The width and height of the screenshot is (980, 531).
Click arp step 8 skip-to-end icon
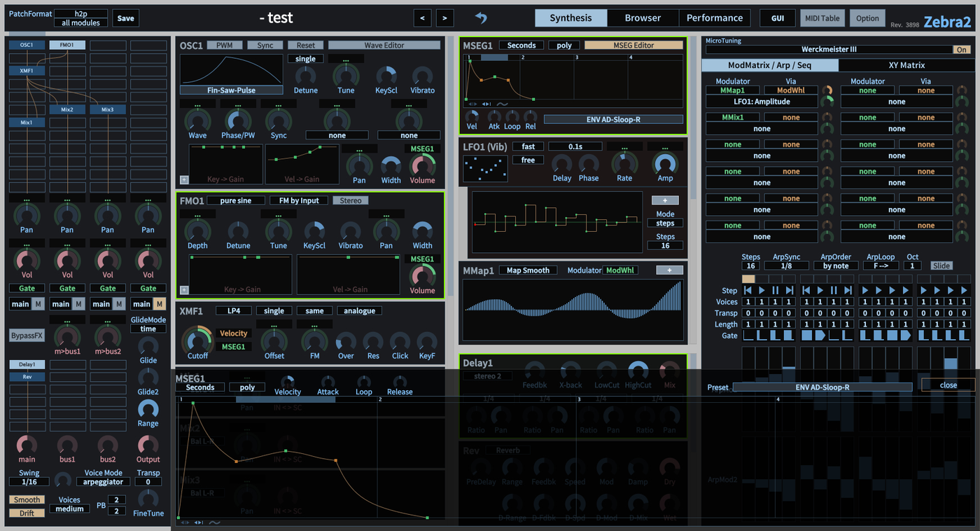click(x=848, y=290)
